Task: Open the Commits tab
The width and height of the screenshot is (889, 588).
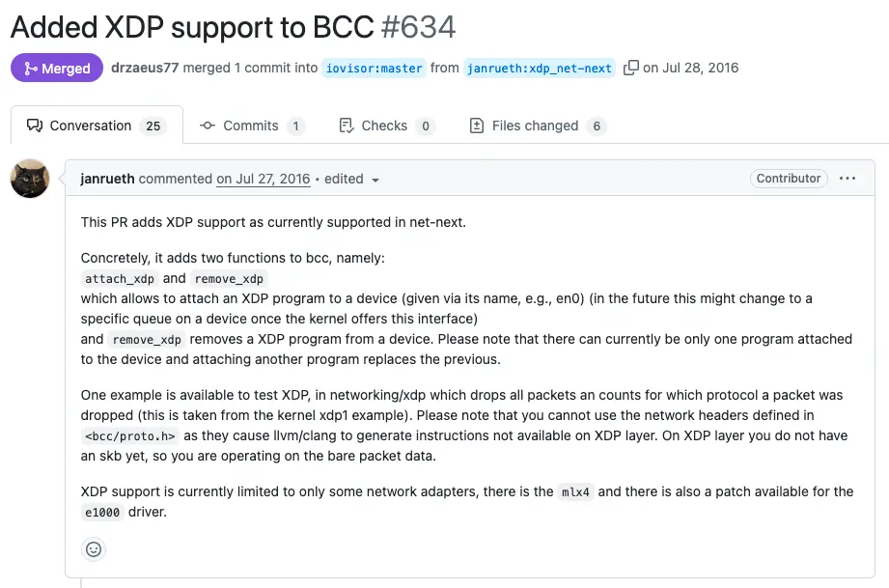Action: point(251,126)
